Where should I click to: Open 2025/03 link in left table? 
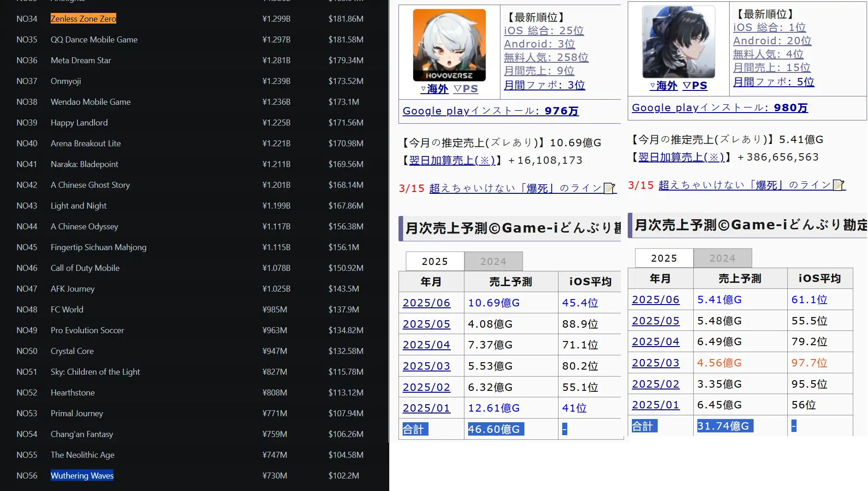426,366
